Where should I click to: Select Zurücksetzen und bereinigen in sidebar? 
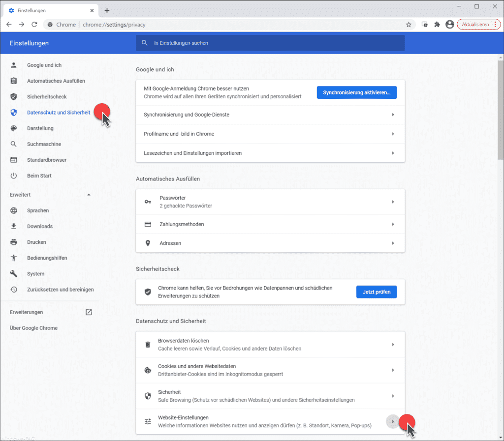tap(61, 290)
